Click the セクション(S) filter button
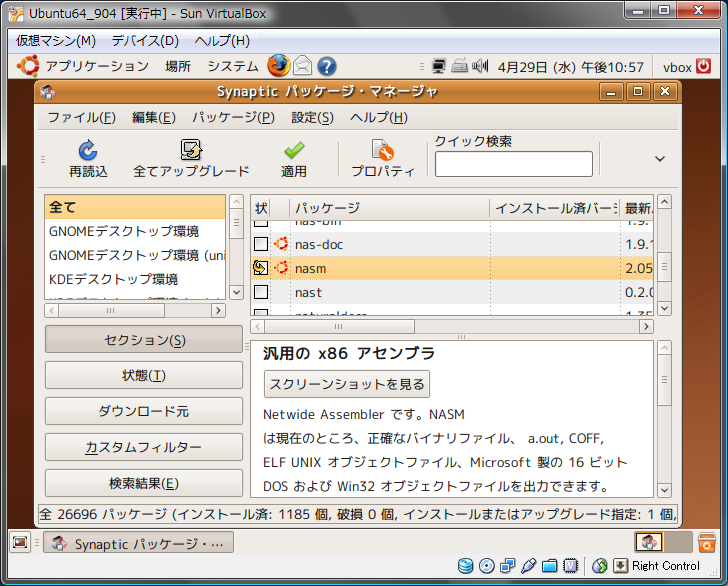Viewport: 728px width, 586px height. (x=144, y=339)
